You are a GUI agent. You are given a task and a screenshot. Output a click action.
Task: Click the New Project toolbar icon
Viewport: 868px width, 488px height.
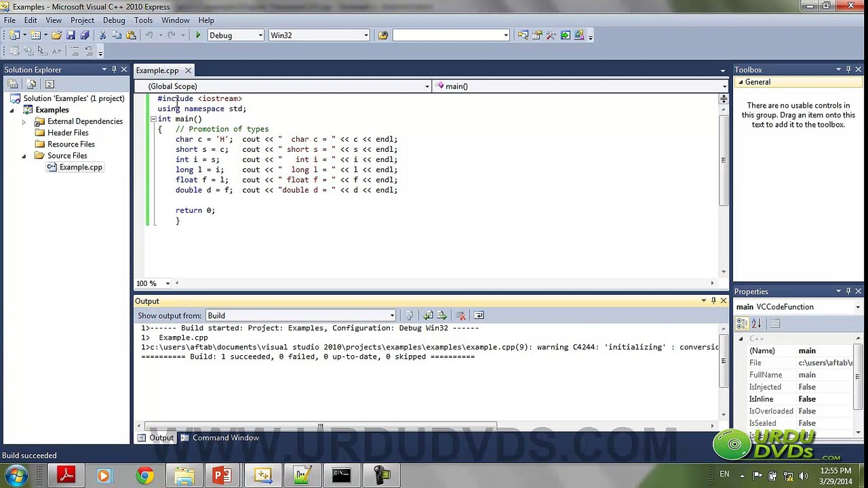[14, 35]
